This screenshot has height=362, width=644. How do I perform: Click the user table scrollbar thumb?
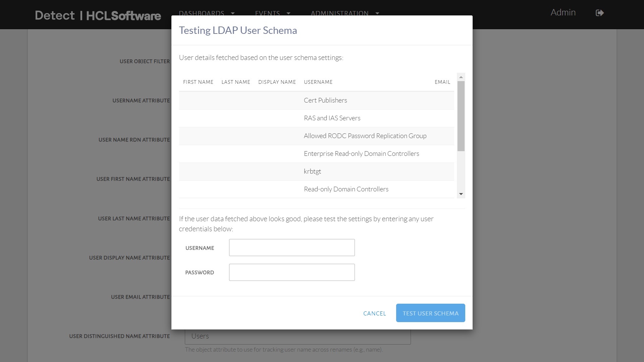coord(461,116)
